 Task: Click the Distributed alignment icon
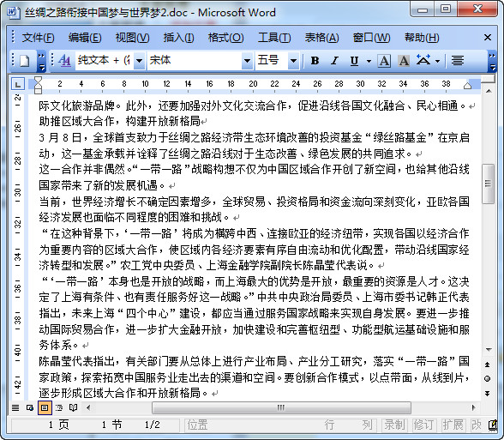click(458, 60)
